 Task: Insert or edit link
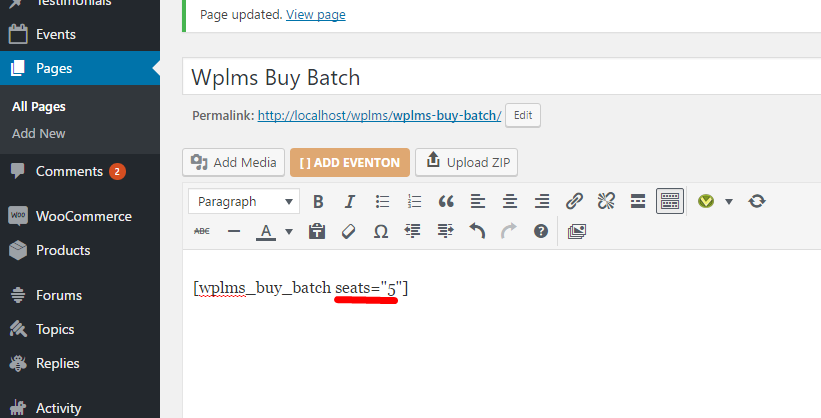coord(574,201)
